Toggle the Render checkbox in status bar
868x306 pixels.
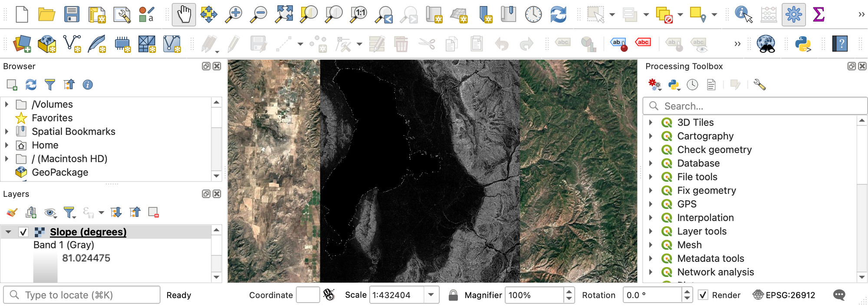[703, 295]
